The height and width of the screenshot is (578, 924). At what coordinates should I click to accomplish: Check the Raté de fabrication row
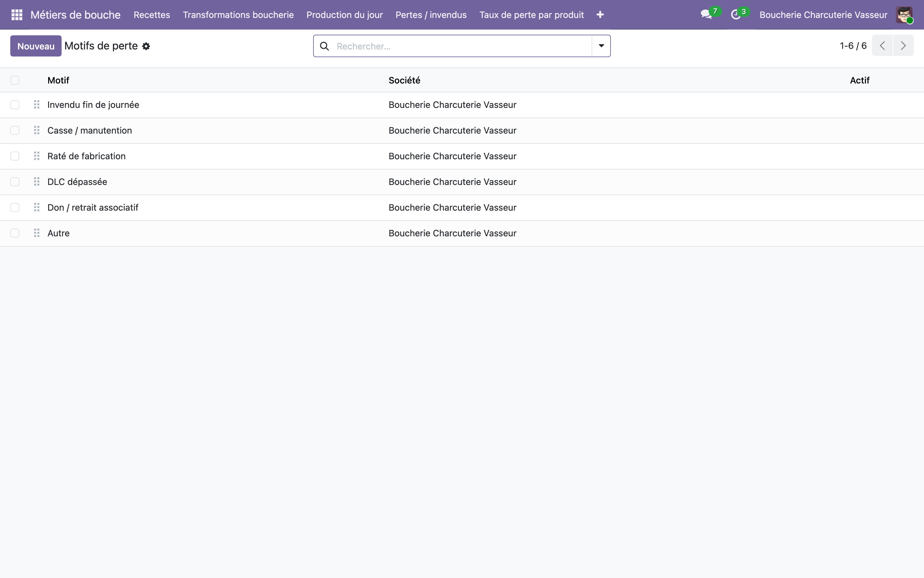coord(15,156)
